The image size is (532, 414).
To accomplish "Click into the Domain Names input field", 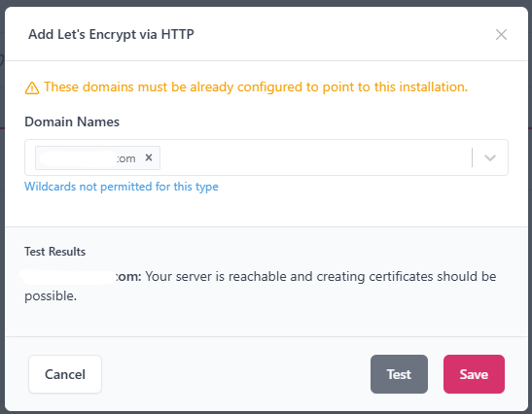I will pyautogui.click(x=266, y=157).
